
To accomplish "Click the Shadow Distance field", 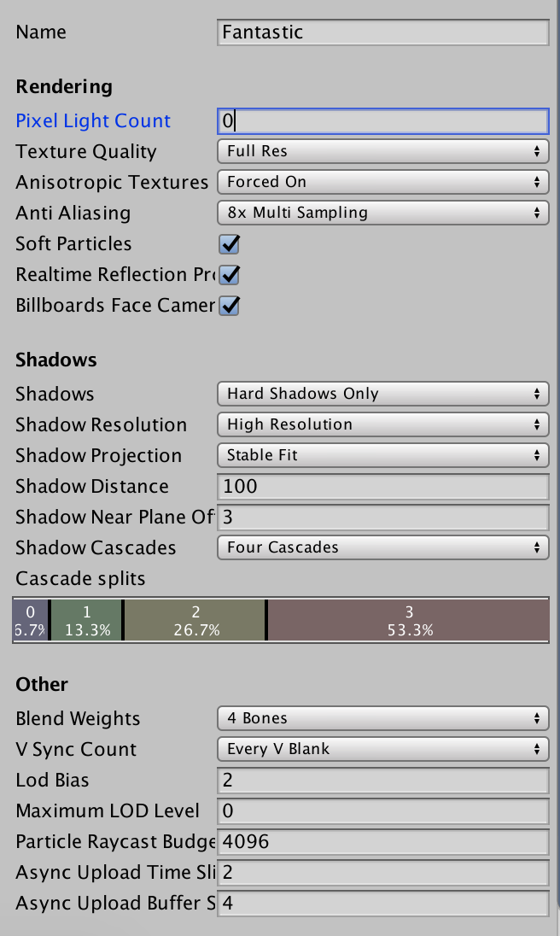I will [382, 487].
